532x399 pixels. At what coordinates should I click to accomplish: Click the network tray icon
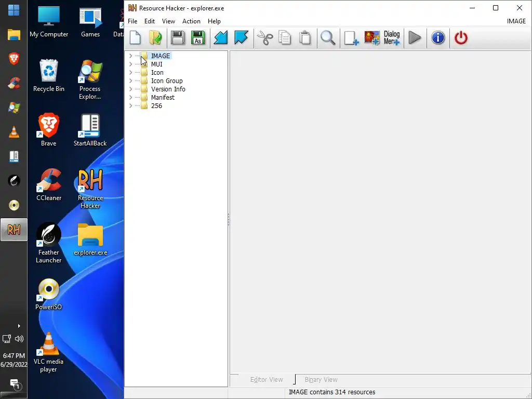pos(7,338)
